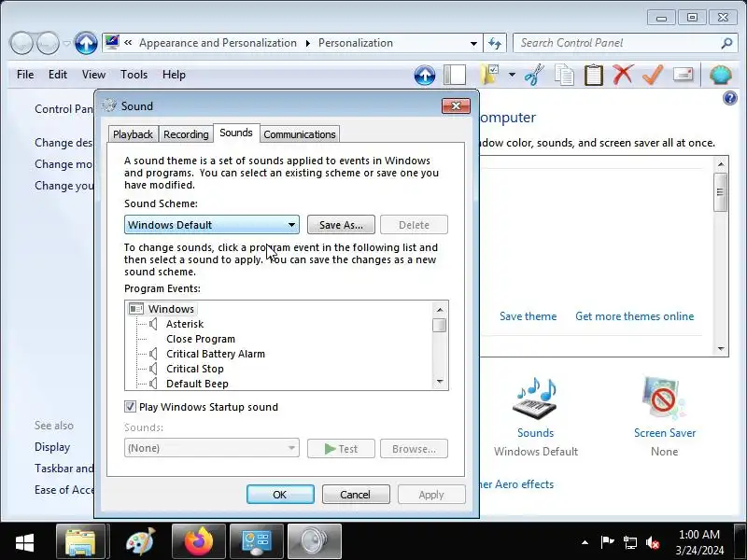Switch to the Playback tab
The height and width of the screenshot is (560, 747).
point(133,134)
